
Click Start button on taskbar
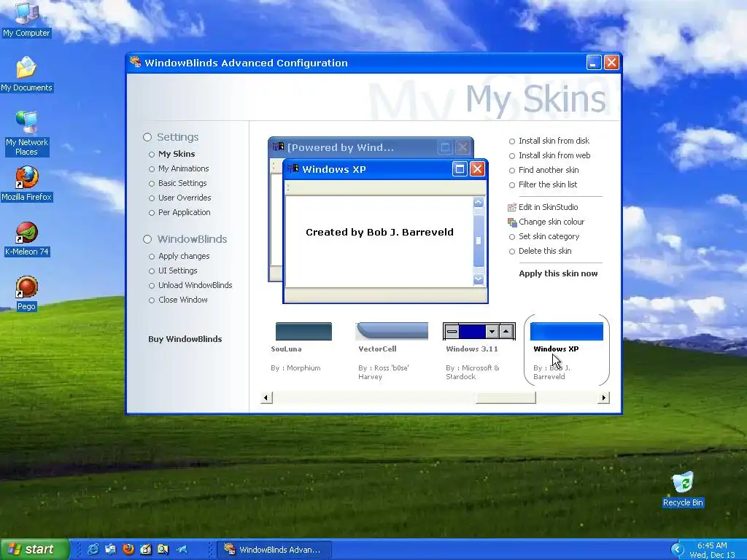point(34,549)
